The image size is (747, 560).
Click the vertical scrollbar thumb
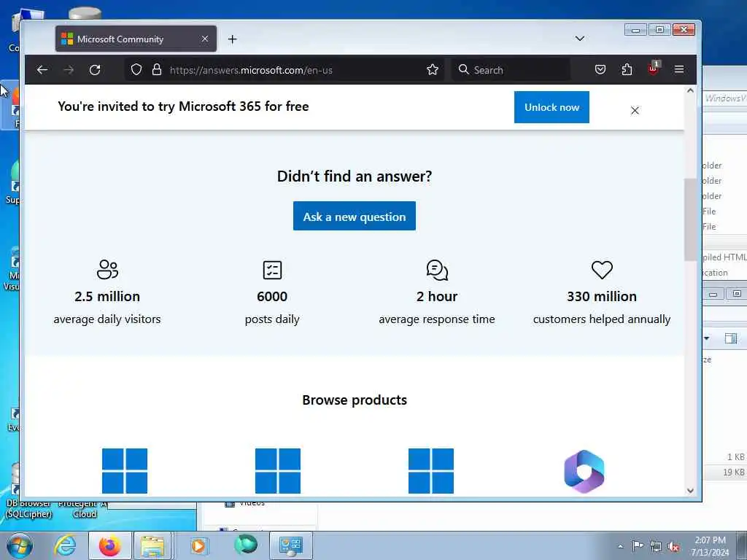point(690,219)
